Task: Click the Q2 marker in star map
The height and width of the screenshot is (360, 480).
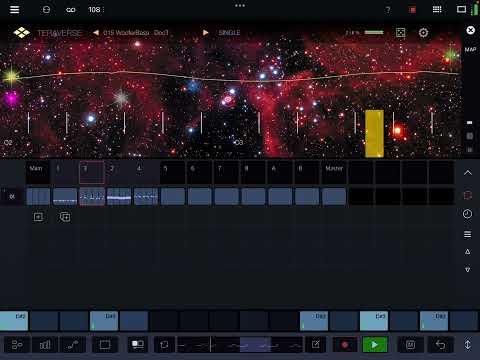Action: (x=8, y=143)
